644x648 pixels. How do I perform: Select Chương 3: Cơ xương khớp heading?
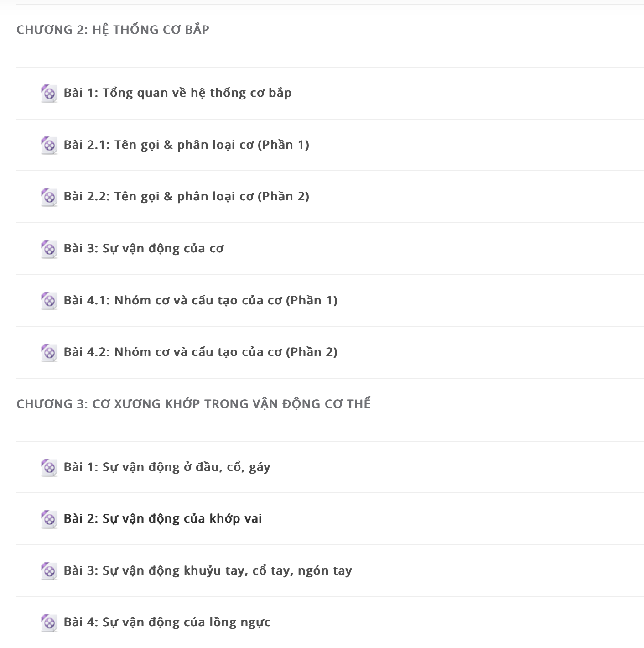tap(193, 404)
